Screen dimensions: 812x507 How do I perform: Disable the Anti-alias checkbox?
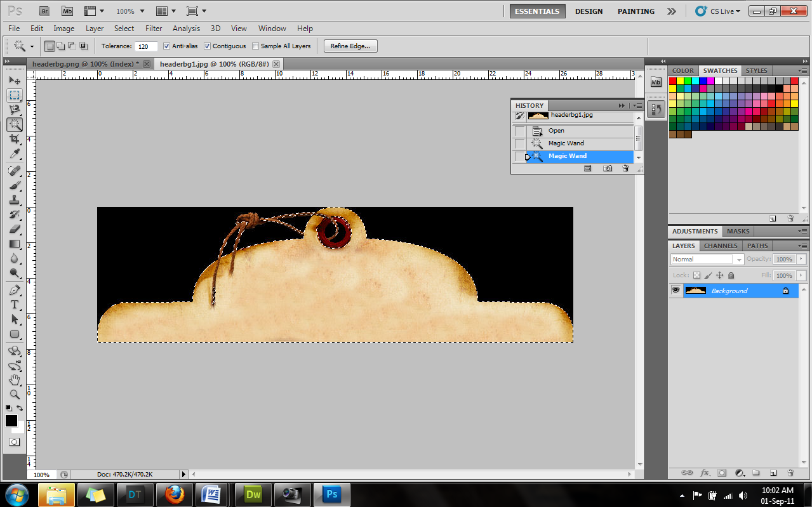pos(167,46)
